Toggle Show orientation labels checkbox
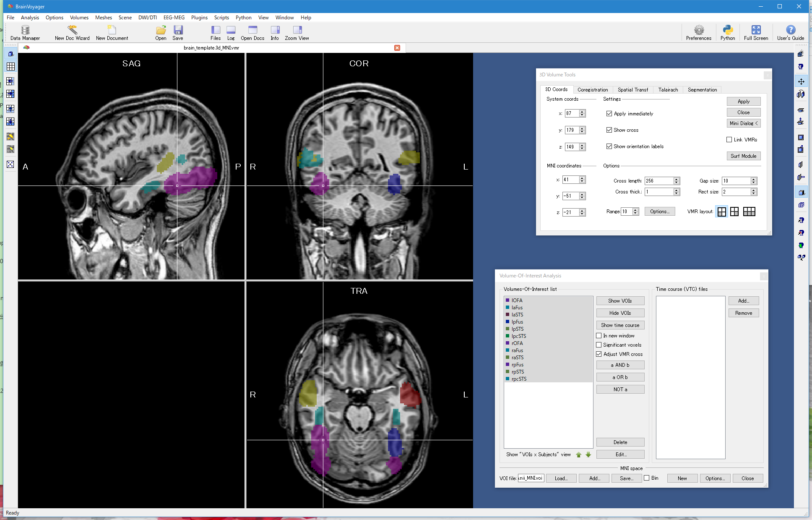The image size is (812, 520). coord(609,146)
